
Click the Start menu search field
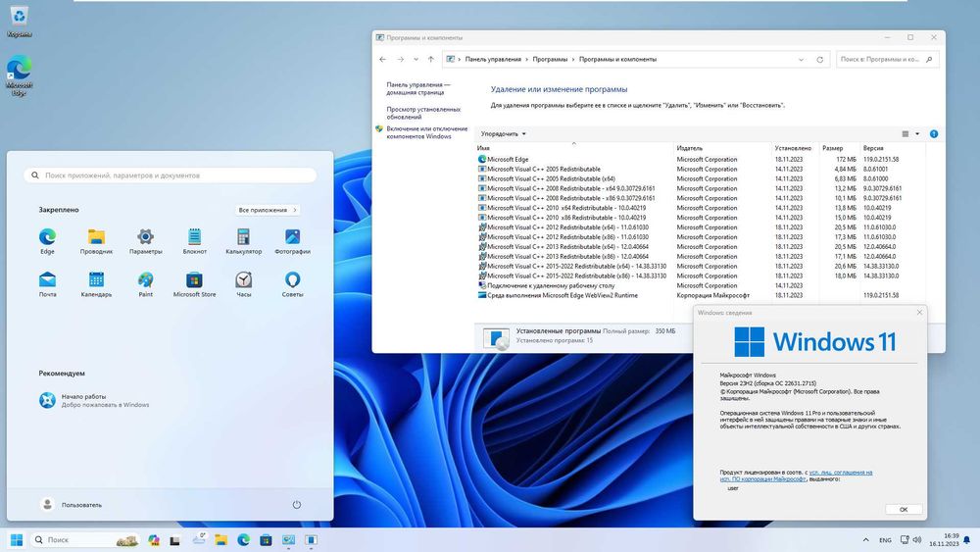(170, 176)
